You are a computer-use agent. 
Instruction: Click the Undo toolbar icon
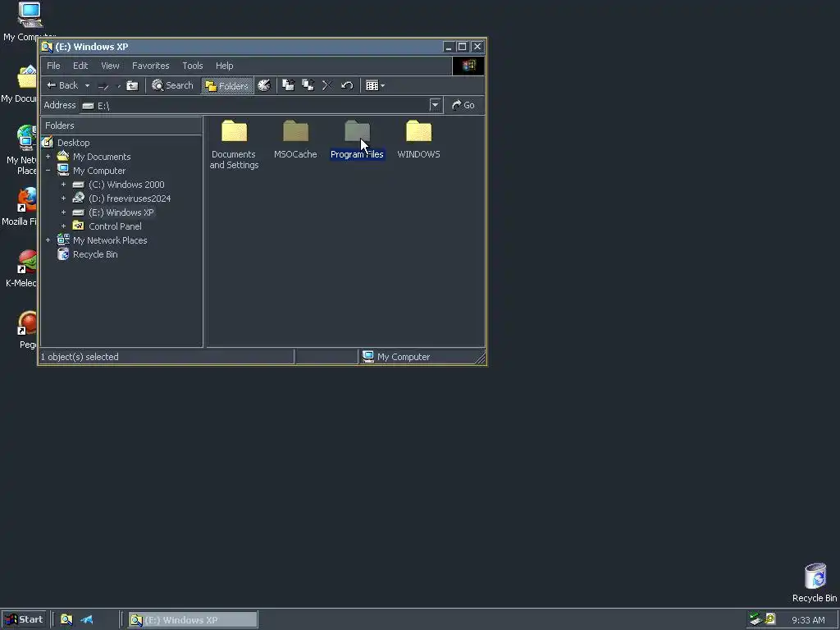pos(347,85)
